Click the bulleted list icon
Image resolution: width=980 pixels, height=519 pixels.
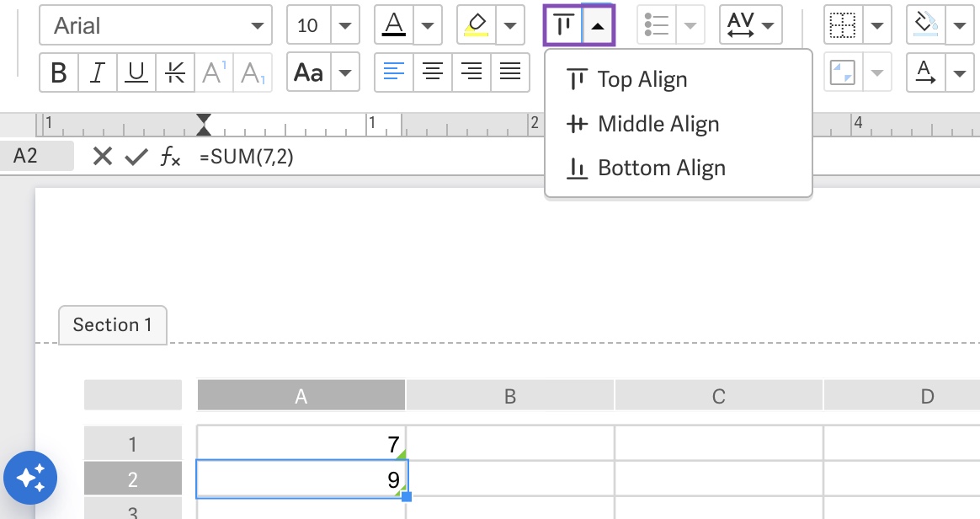click(656, 25)
